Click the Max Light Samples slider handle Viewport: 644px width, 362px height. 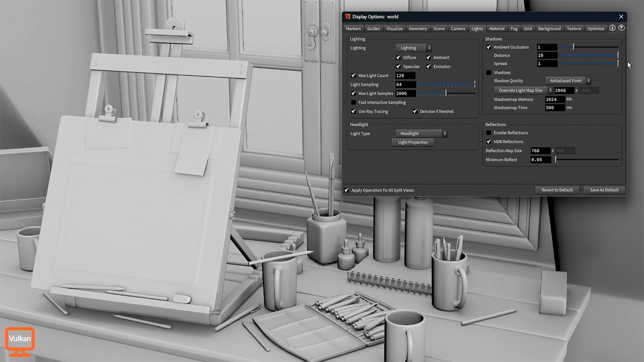[446, 94]
